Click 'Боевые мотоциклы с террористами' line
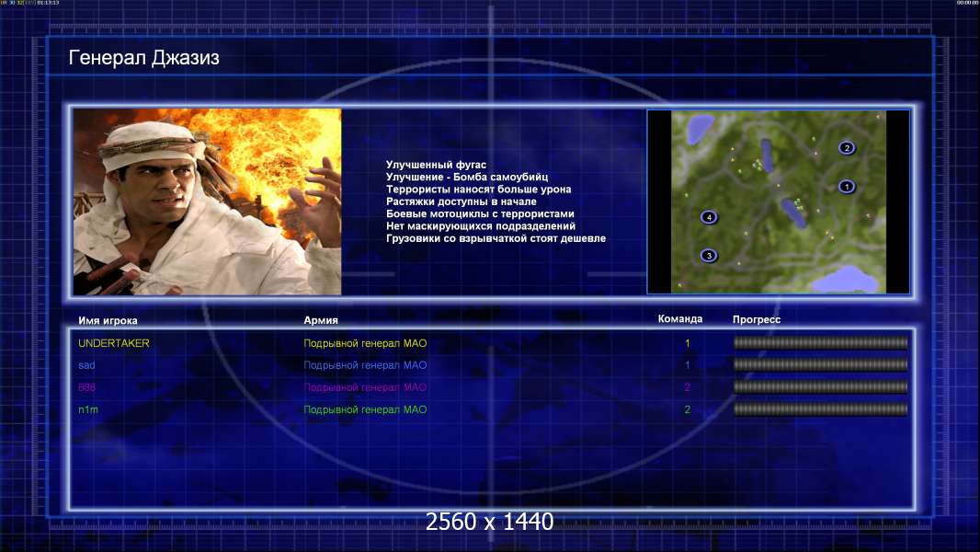Screen dimensions: 980x552 [480, 213]
